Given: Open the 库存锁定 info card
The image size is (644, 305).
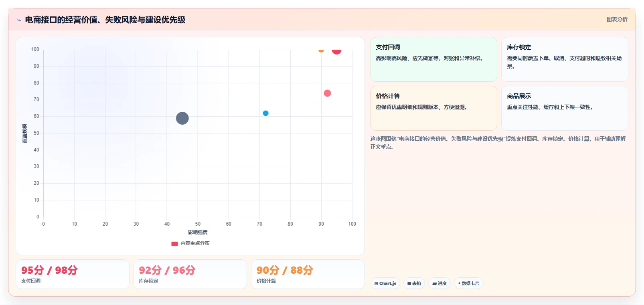Looking at the screenshot, I should (x=565, y=59).
